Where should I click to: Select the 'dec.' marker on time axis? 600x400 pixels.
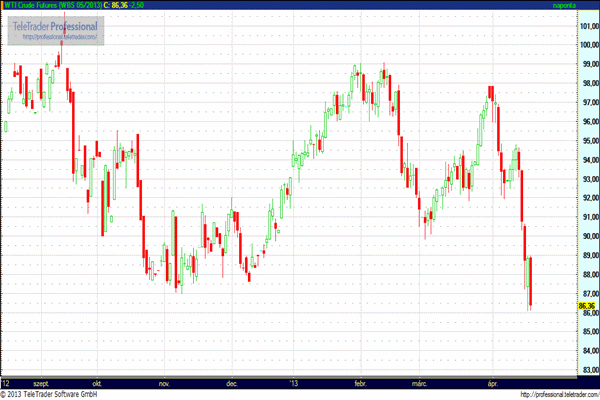pos(232,383)
